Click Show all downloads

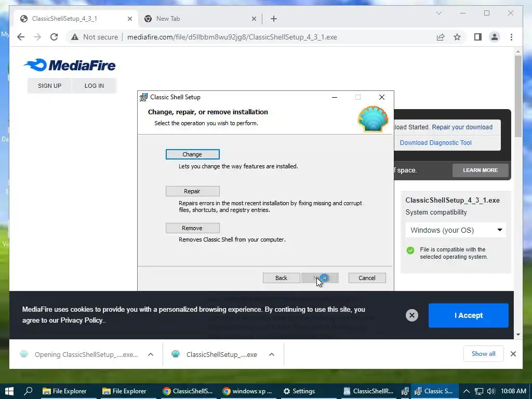[484, 354]
